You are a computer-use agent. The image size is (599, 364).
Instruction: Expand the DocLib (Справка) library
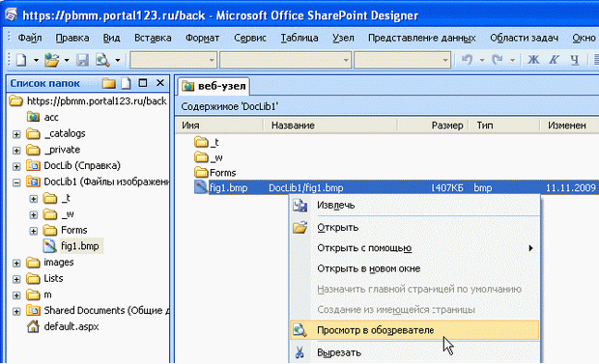(16, 166)
